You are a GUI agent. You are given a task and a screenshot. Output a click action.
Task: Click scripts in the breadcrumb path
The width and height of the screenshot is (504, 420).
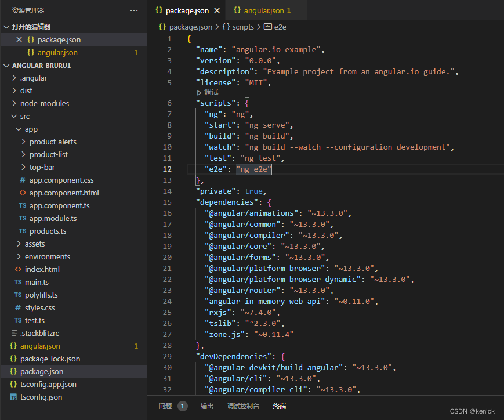[242, 27]
